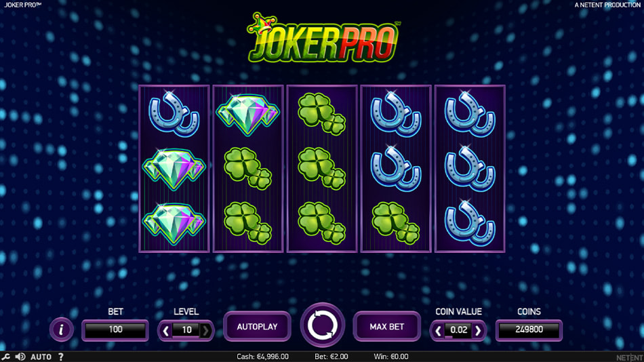This screenshot has width=644, height=362.
Task: Toggle the AUTO quick autoplay option
Action: tap(41, 357)
